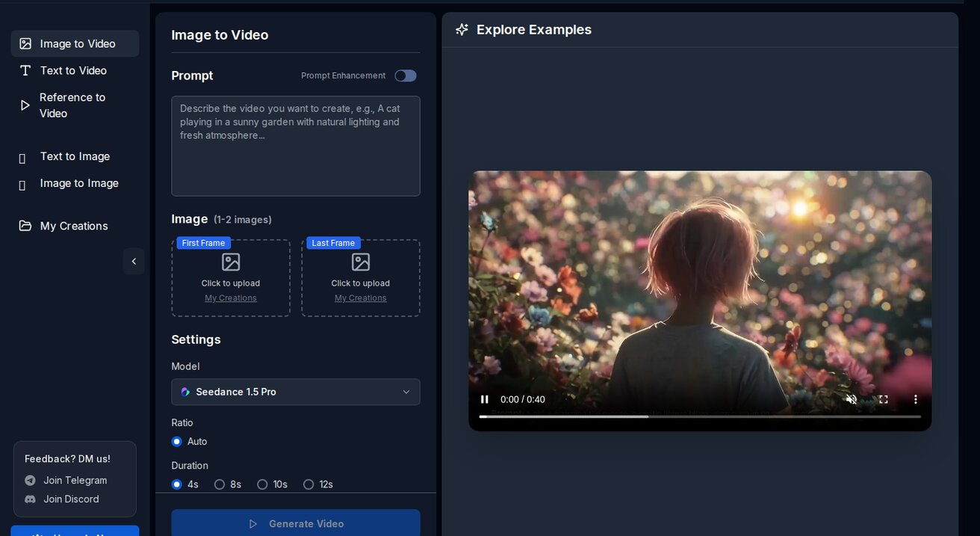Click the video progress bar
Viewport: 980px width, 536px height.
pos(701,416)
